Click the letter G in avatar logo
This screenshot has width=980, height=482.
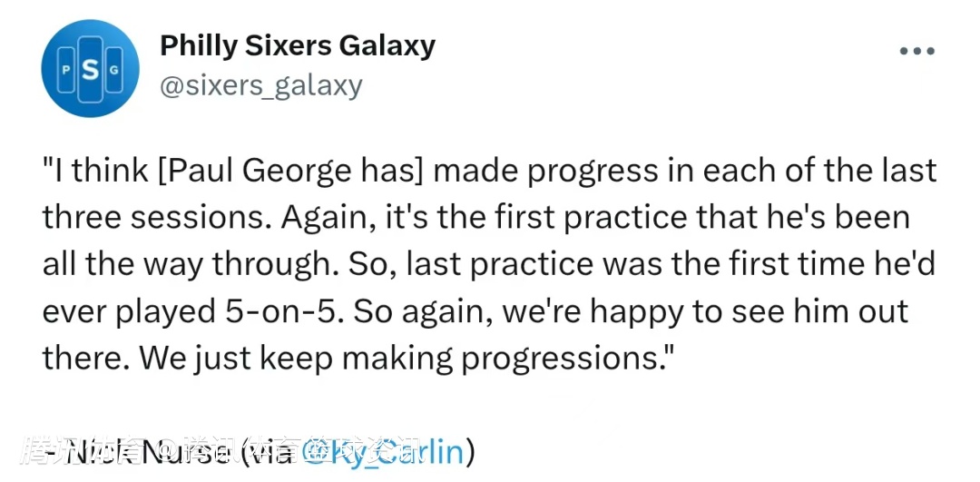point(113,71)
